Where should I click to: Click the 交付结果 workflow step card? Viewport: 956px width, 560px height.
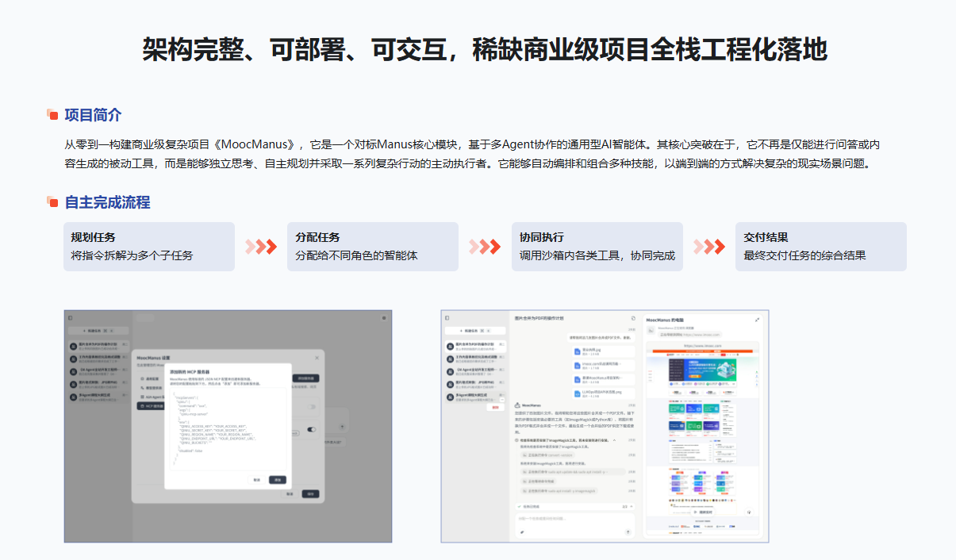(820, 247)
